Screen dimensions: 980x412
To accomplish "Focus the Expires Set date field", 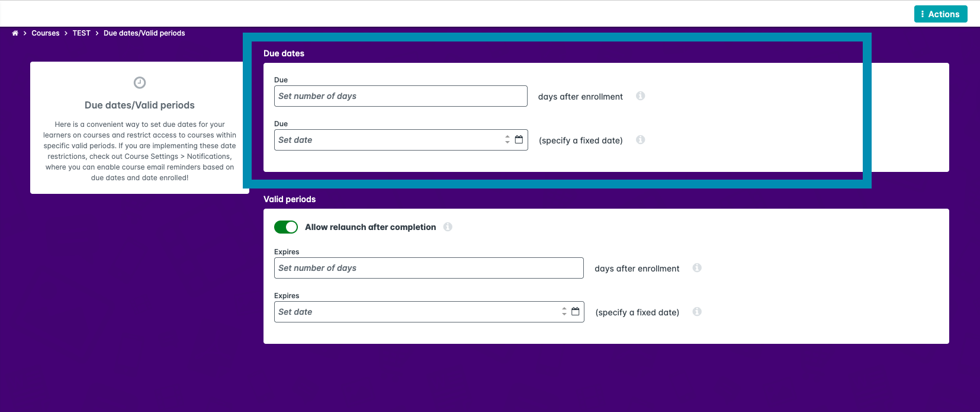I will [x=416, y=312].
